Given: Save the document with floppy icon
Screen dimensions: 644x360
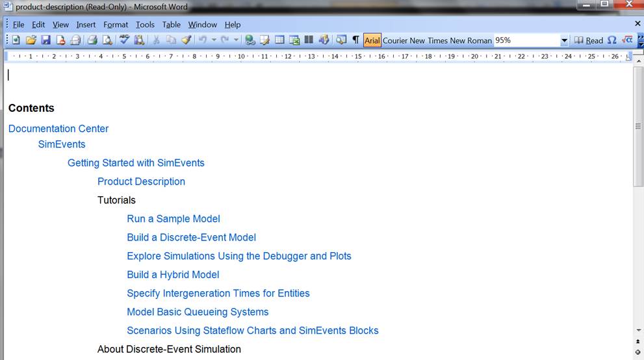Looking at the screenshot, I should point(45,40).
